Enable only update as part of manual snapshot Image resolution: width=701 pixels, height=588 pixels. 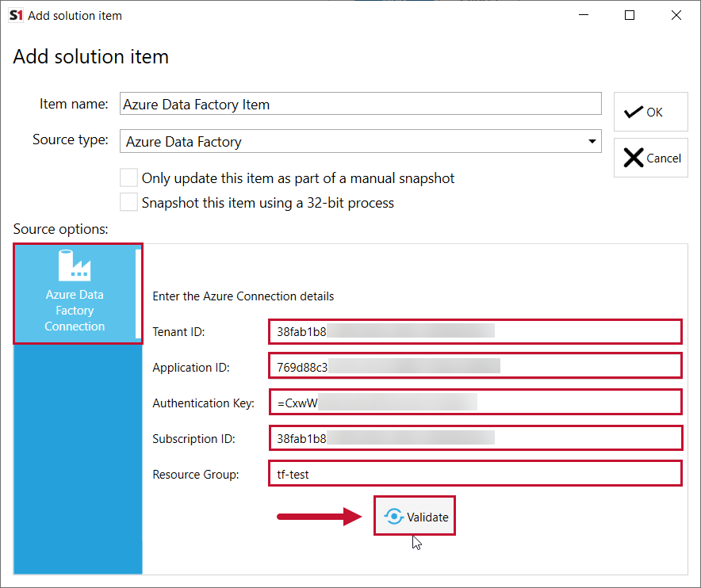tap(128, 178)
